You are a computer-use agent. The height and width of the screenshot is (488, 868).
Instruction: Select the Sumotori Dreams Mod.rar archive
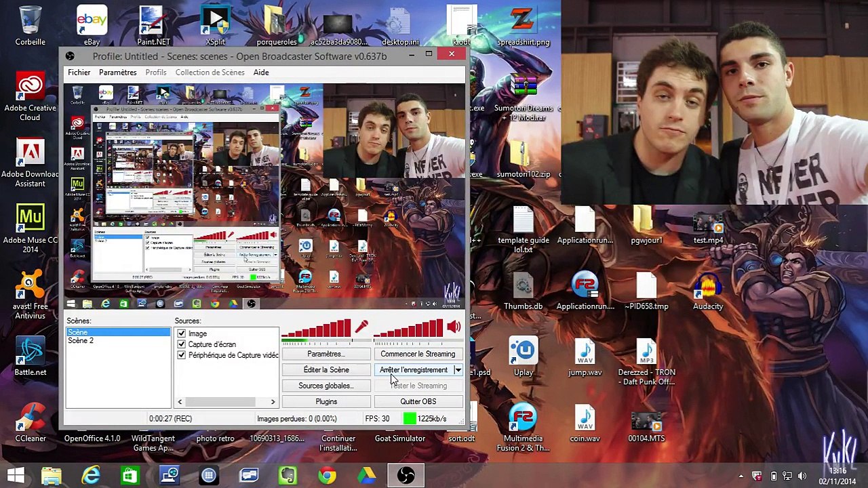pyautogui.click(x=523, y=96)
